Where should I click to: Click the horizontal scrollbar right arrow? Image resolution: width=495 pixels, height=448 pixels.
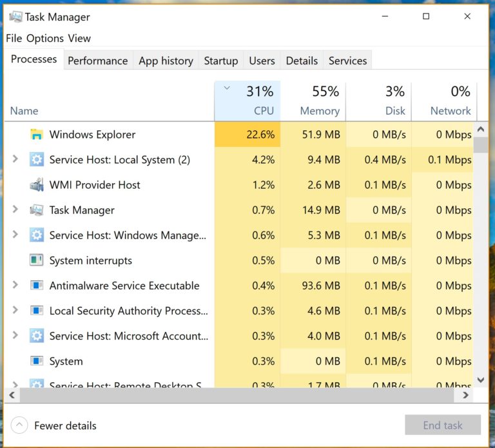465,395
